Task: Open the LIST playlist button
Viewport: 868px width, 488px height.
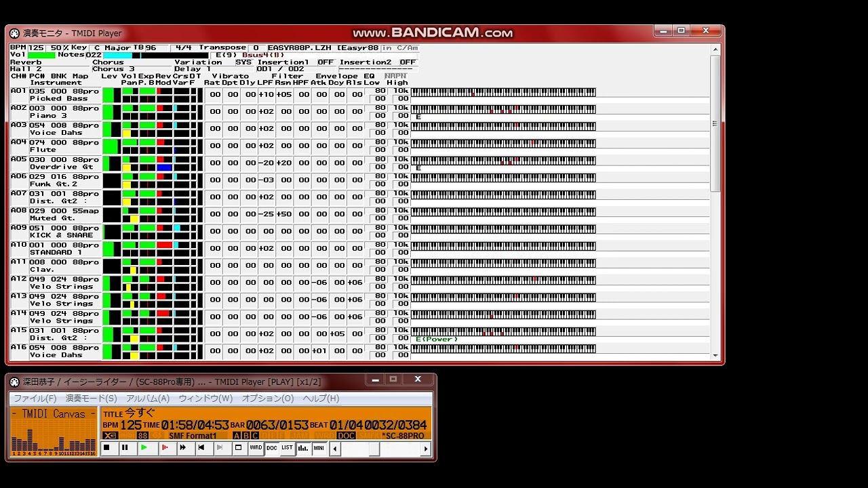Action: tap(287, 448)
